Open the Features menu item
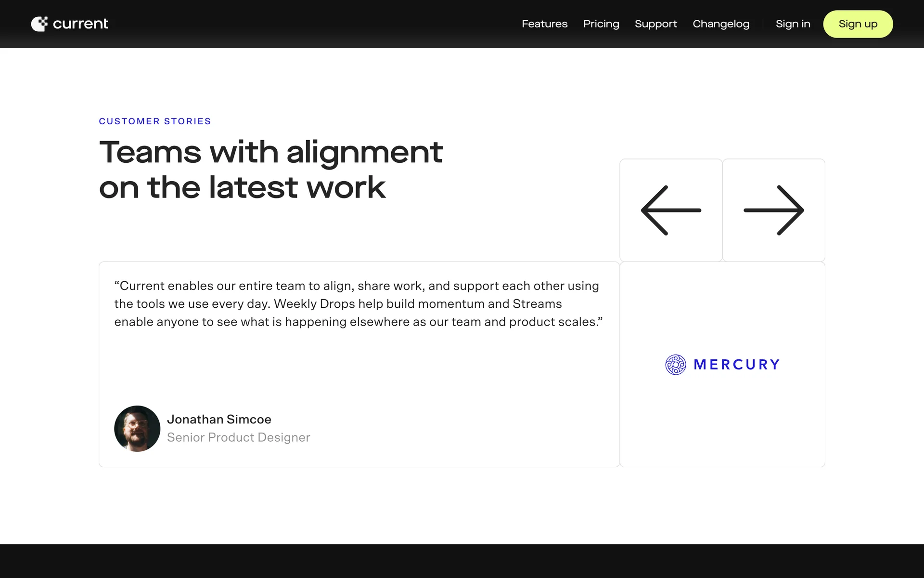This screenshot has width=924, height=578. [x=544, y=24]
